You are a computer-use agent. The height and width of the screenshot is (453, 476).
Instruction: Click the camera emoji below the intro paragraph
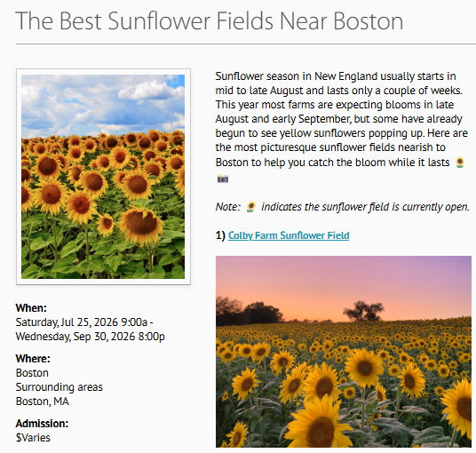tap(223, 179)
